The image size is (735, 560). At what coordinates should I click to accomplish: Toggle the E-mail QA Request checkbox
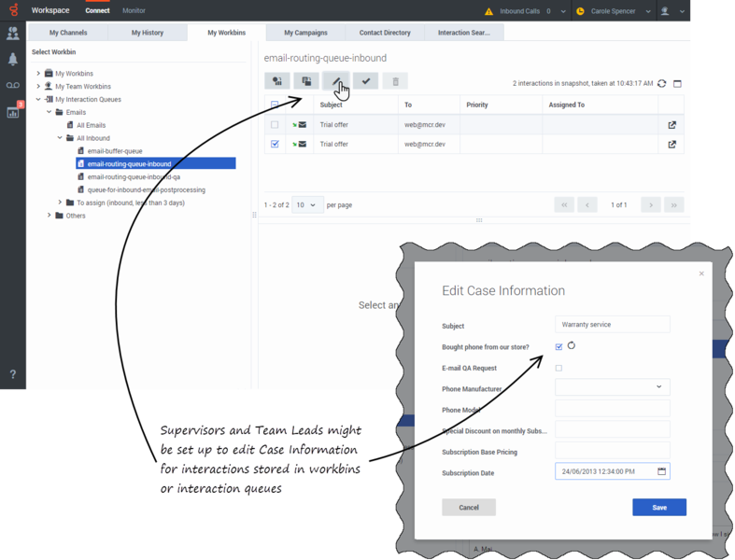pyautogui.click(x=558, y=368)
